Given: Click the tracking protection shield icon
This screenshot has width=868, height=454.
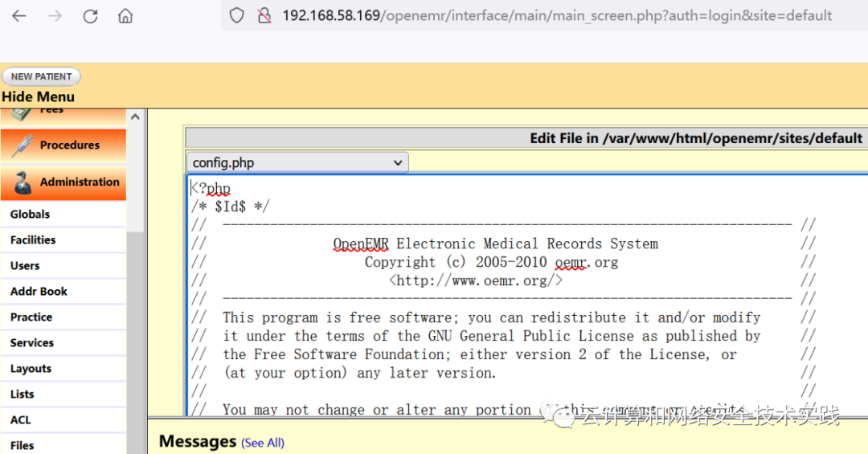Looking at the screenshot, I should (x=236, y=15).
